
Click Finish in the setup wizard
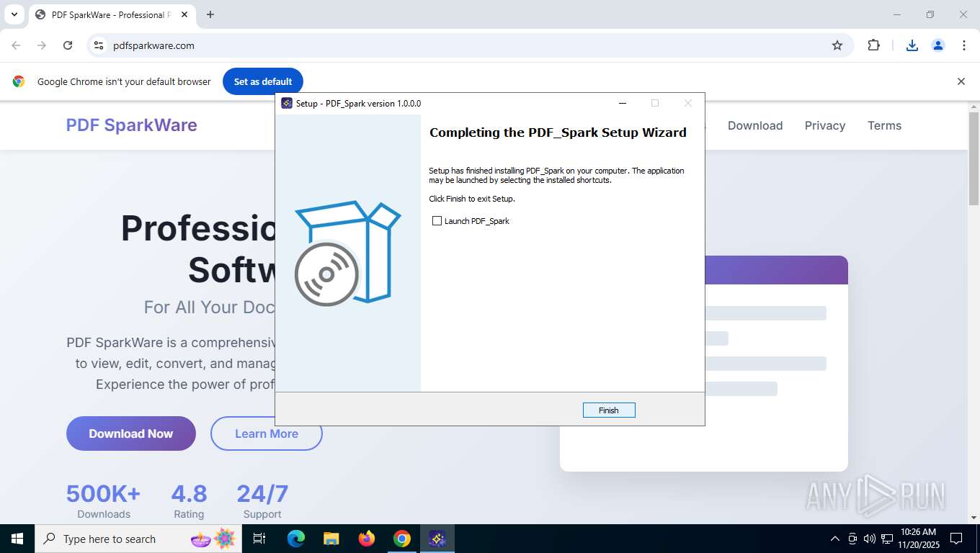pos(609,410)
